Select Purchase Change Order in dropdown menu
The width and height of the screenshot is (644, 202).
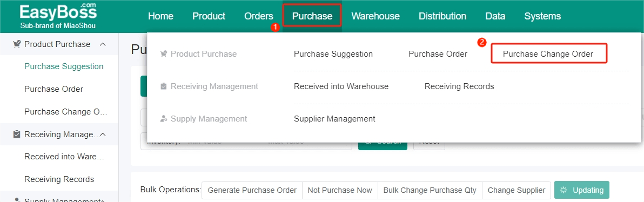[548, 54]
